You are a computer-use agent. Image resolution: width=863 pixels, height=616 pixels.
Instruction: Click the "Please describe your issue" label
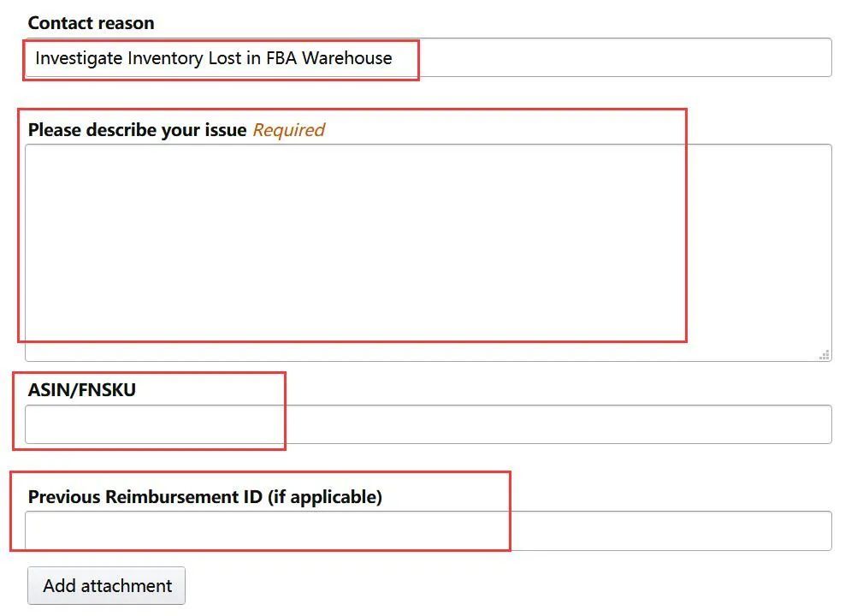coord(138,130)
